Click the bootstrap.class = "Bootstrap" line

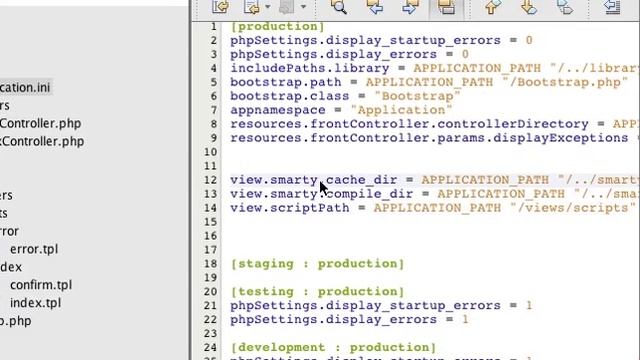(345, 96)
